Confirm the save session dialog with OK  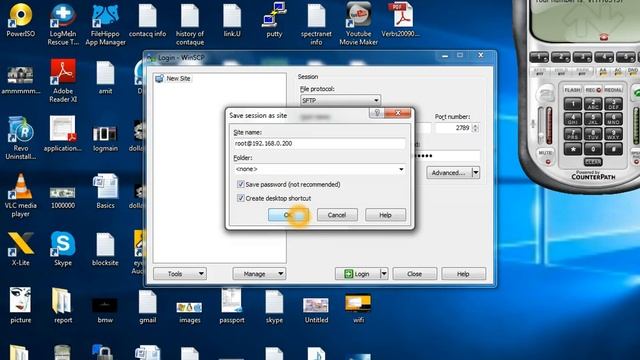(x=288, y=215)
